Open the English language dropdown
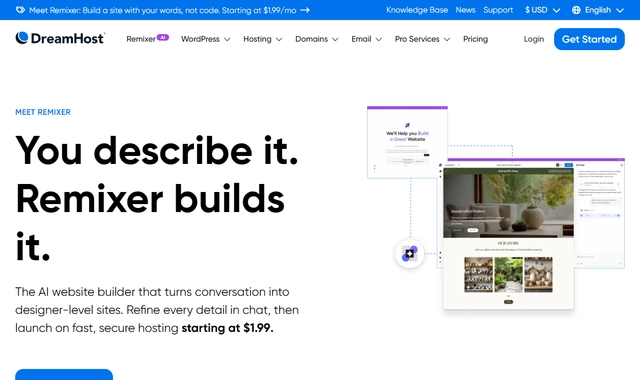The width and height of the screenshot is (640, 380). [598, 10]
